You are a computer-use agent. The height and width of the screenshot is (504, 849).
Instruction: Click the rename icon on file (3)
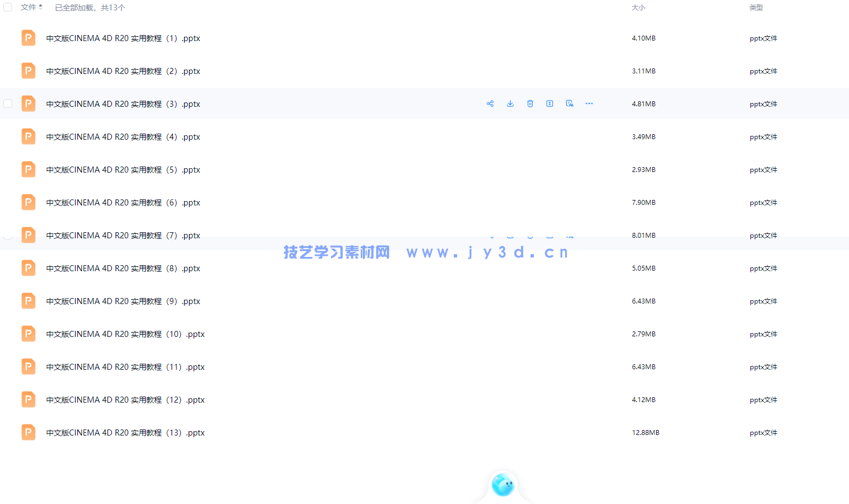pyautogui.click(x=550, y=104)
